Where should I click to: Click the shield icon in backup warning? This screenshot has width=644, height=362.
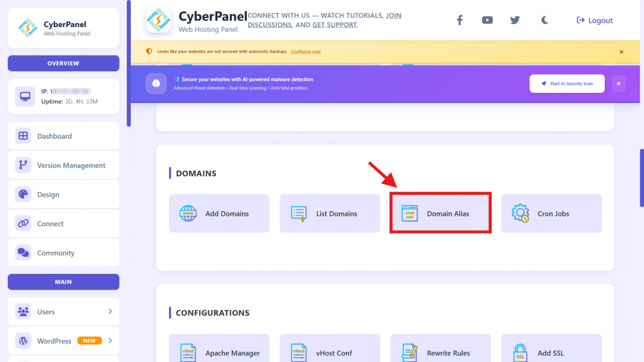[x=149, y=52]
